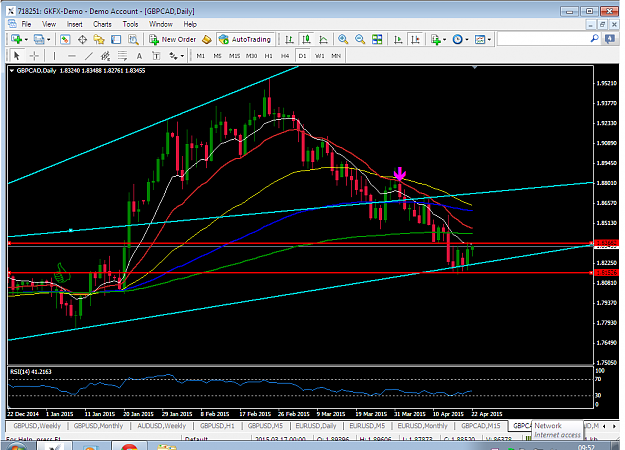Click the search magnifier icon
625x450 pixels.
594,39
